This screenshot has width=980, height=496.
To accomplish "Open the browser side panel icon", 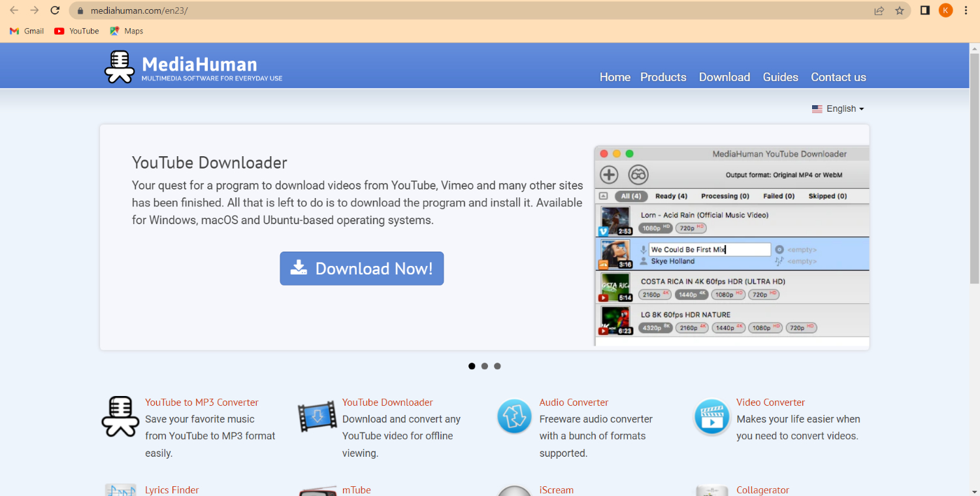I will (925, 10).
